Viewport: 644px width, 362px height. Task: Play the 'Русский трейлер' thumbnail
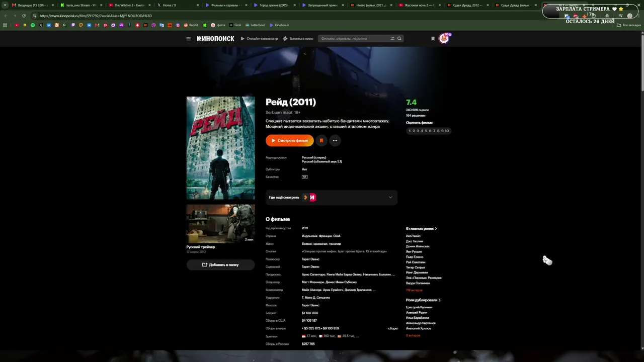pyautogui.click(x=221, y=224)
